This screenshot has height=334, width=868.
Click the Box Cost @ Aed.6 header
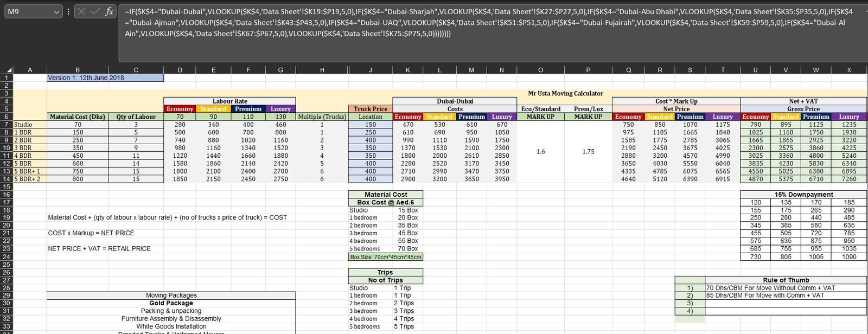pyautogui.click(x=385, y=202)
